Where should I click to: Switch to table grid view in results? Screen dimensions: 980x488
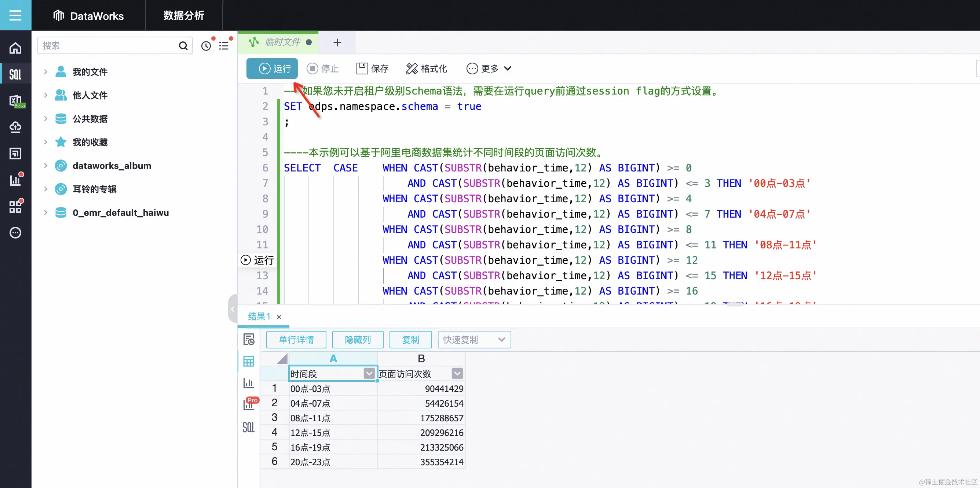(248, 361)
